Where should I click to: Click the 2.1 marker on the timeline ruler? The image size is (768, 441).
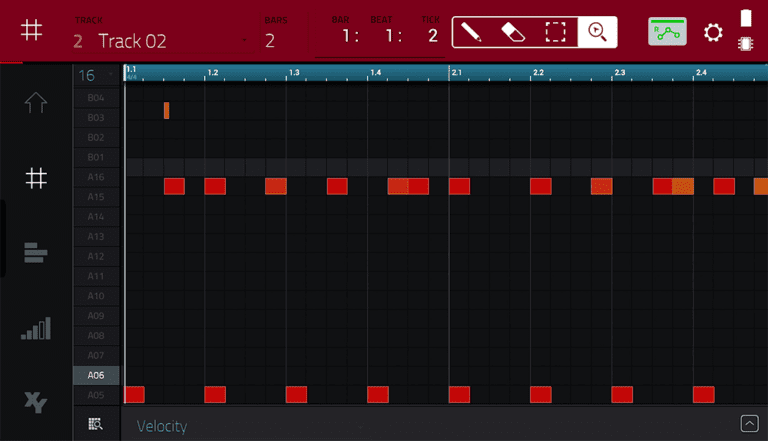click(x=456, y=73)
